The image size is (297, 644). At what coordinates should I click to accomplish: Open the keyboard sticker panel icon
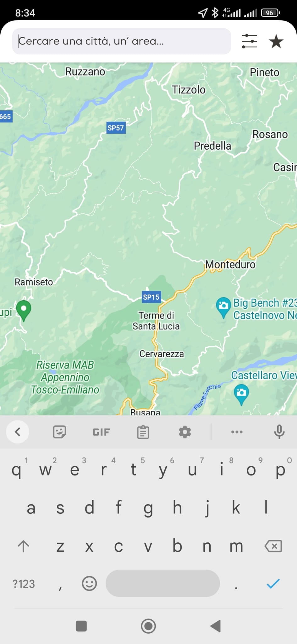point(59,432)
